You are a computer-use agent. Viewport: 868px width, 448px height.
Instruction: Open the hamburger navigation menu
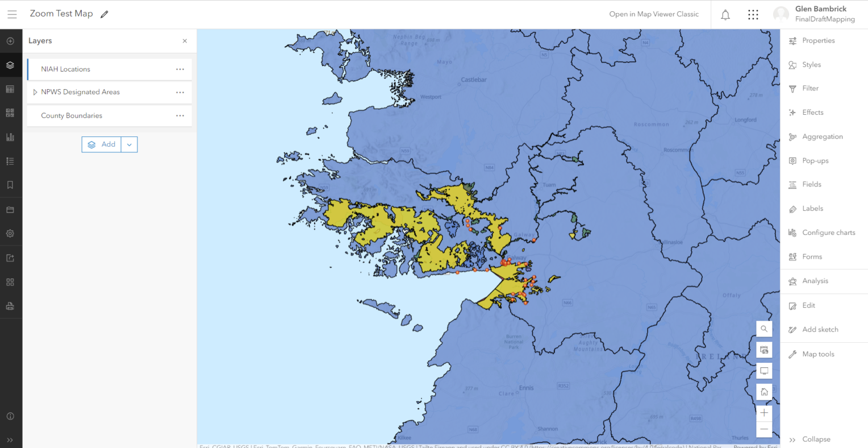[x=12, y=14]
